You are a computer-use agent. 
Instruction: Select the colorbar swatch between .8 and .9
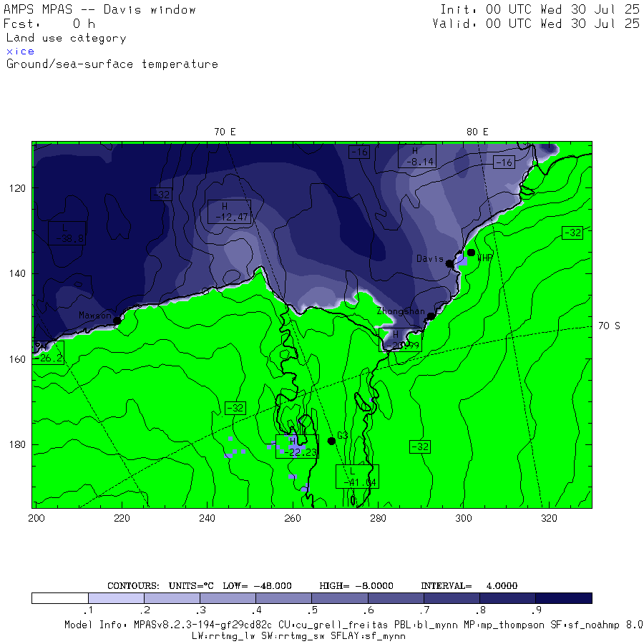tap(507, 598)
